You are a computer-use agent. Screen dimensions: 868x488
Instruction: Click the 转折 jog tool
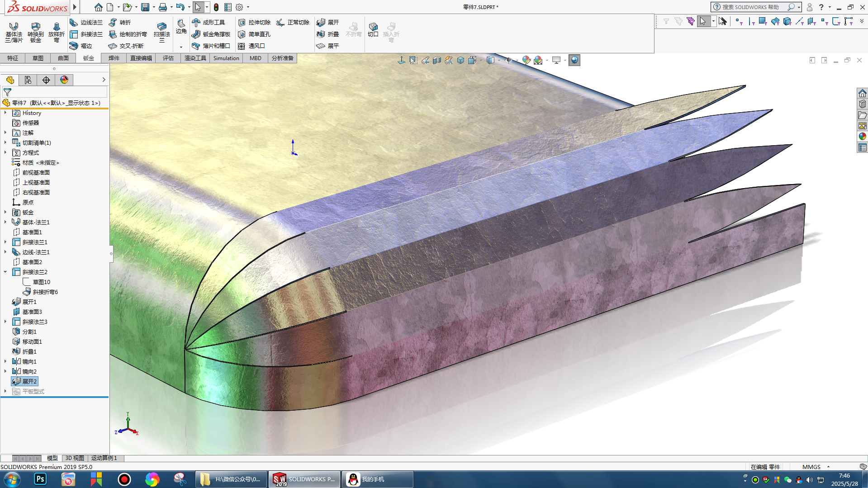click(120, 22)
